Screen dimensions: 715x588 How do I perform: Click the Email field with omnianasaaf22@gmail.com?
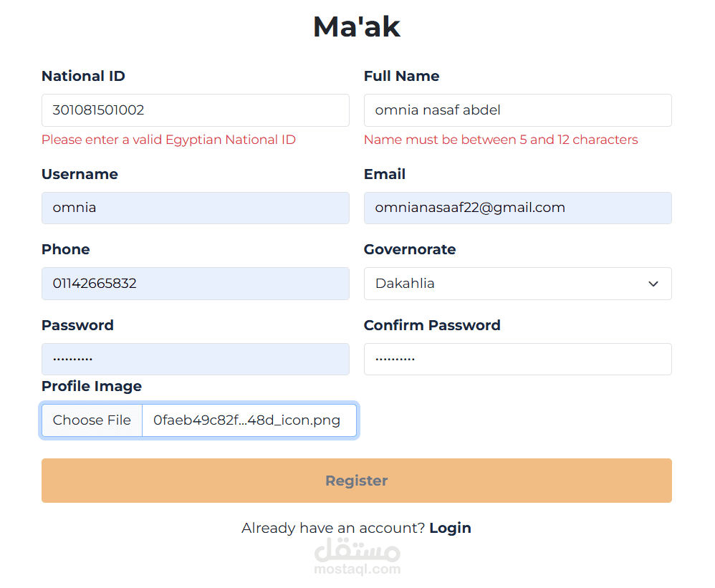(x=517, y=208)
